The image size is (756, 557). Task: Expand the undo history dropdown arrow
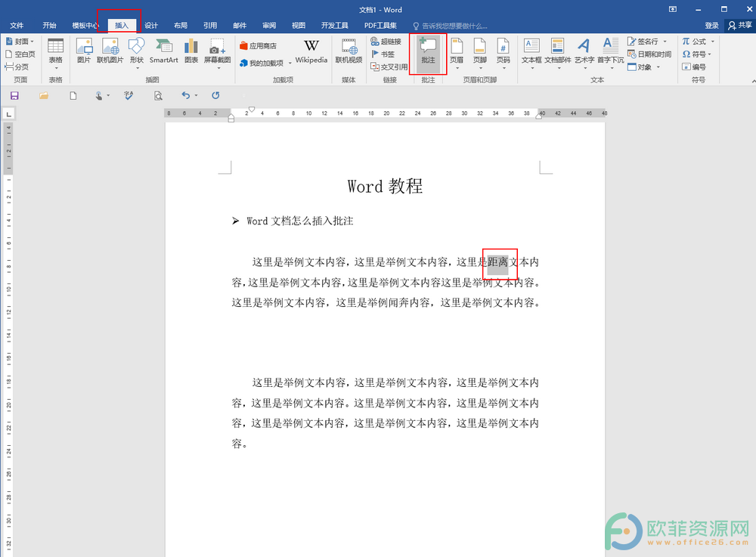pos(196,95)
